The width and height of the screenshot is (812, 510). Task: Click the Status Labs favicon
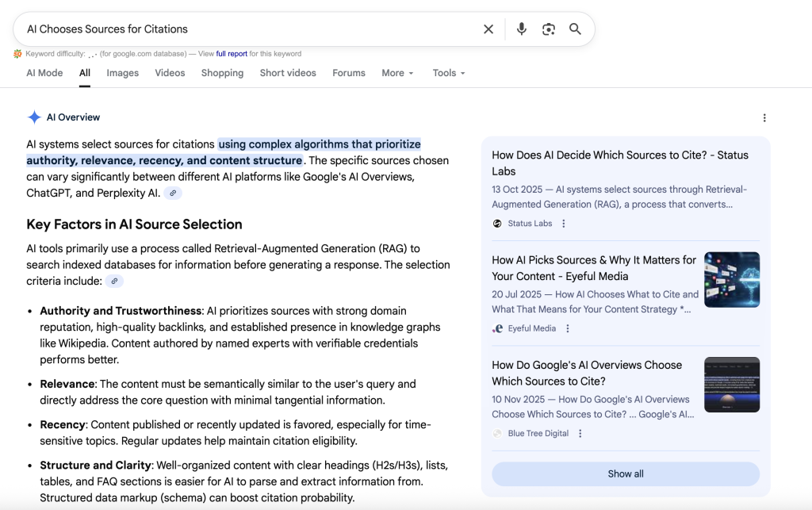(497, 224)
